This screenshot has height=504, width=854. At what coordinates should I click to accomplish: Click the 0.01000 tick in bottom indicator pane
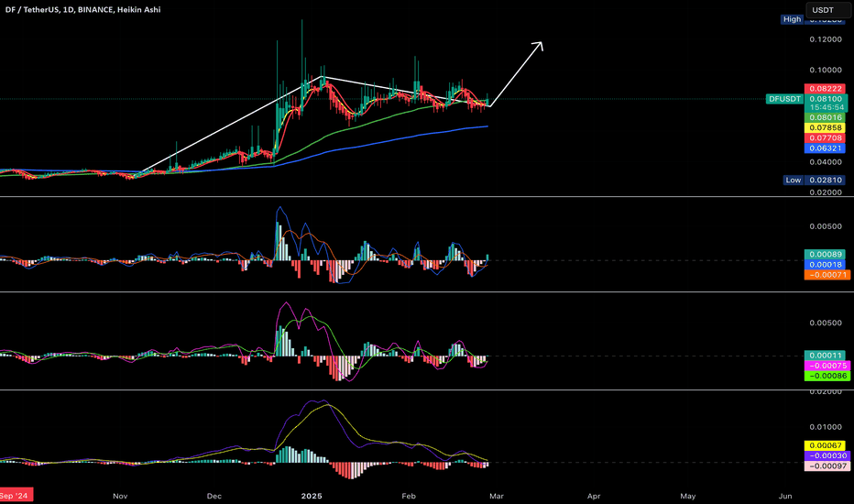[826, 427]
